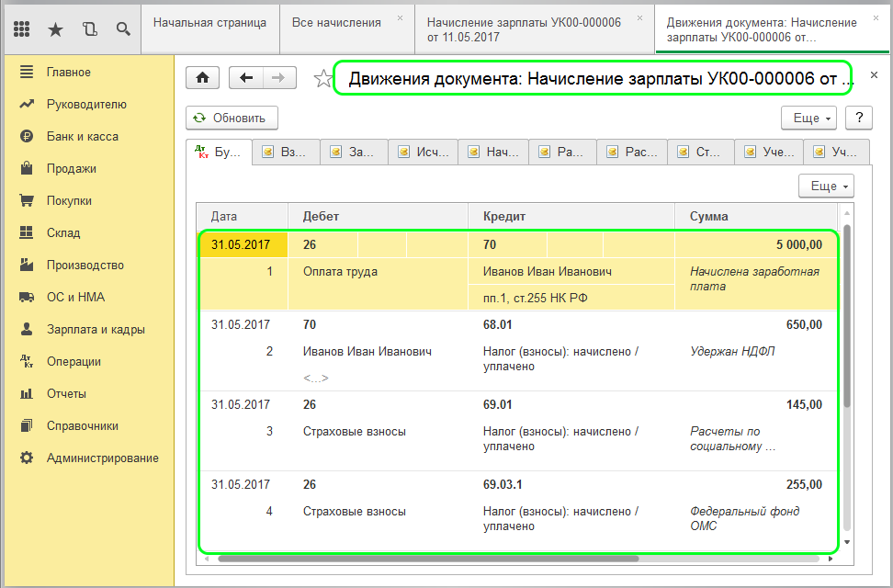
Task: Click the Дебет column header
Action: pyautogui.click(x=378, y=217)
